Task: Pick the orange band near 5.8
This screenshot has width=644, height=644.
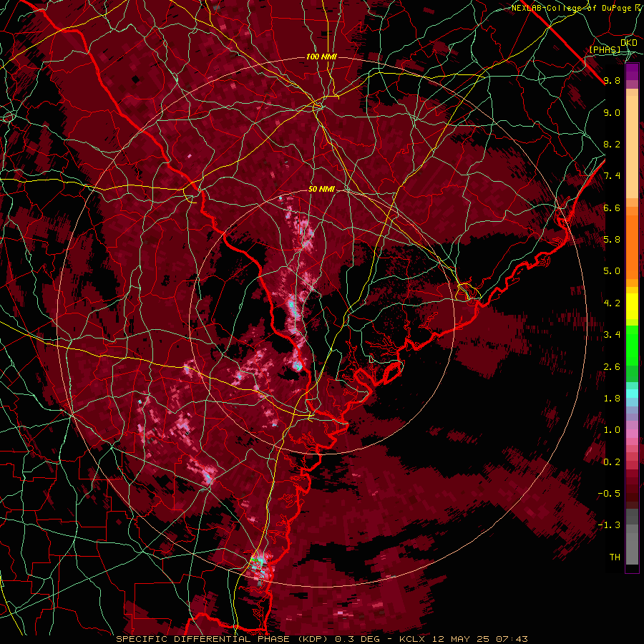Action: coord(632,248)
